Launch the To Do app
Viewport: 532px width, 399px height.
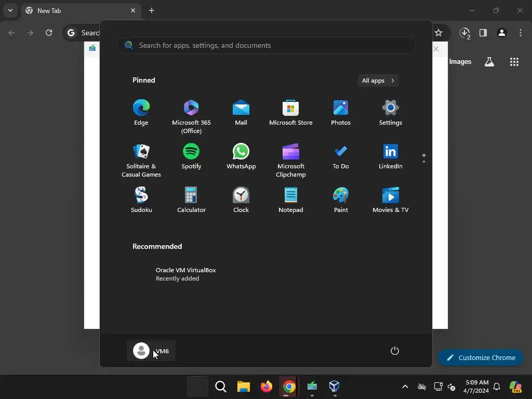pyautogui.click(x=341, y=156)
